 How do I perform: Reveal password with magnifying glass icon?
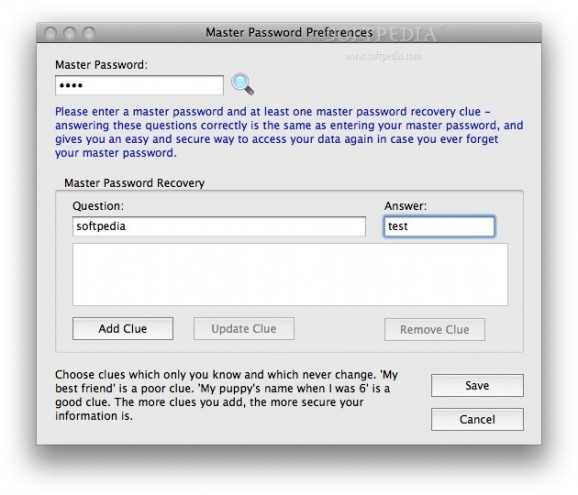242,84
